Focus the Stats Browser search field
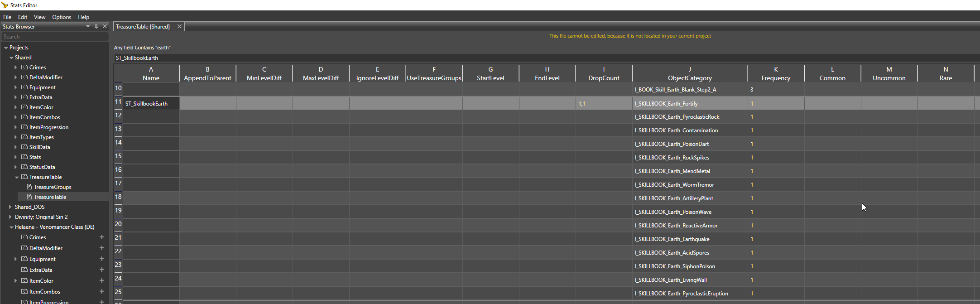This screenshot has width=980, height=304. [x=55, y=37]
